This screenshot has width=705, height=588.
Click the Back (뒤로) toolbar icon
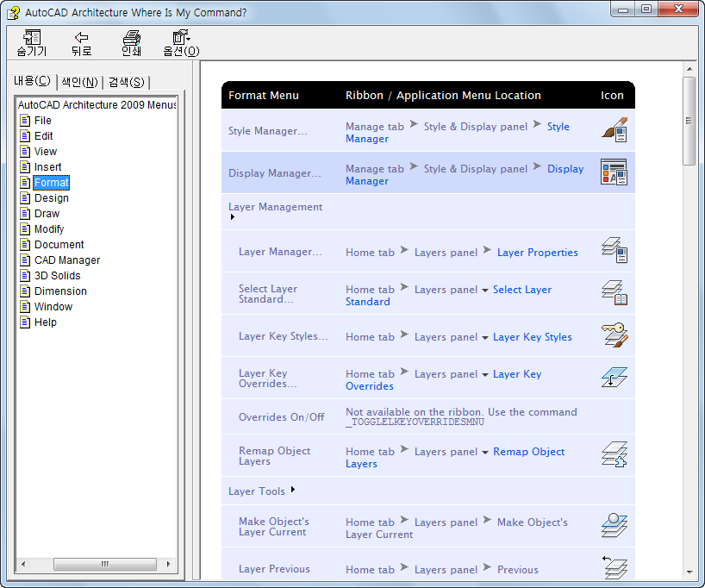pyautogui.click(x=81, y=43)
